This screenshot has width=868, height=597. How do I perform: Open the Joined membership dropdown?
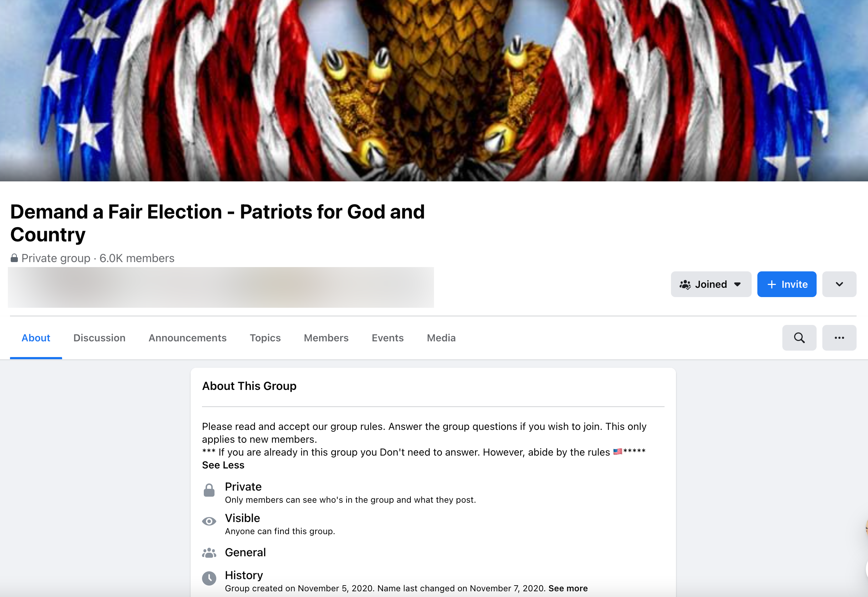(x=738, y=284)
